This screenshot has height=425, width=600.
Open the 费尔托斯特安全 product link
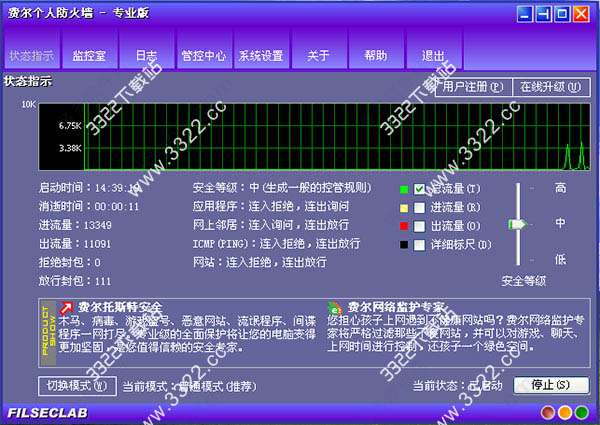[120, 307]
